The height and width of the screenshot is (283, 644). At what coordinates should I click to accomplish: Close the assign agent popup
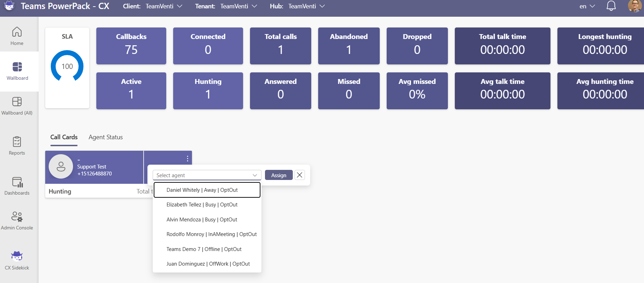pos(299,175)
